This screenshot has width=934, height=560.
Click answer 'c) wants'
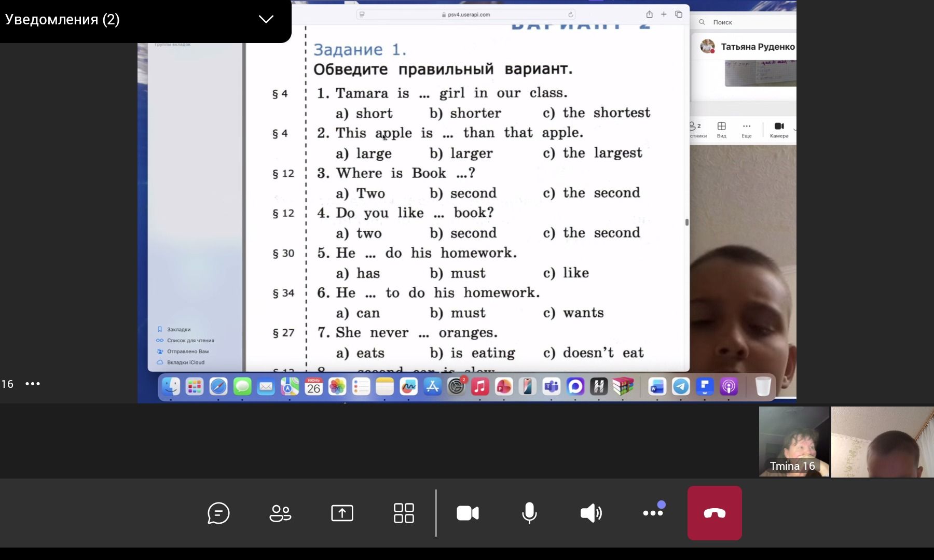573,313
